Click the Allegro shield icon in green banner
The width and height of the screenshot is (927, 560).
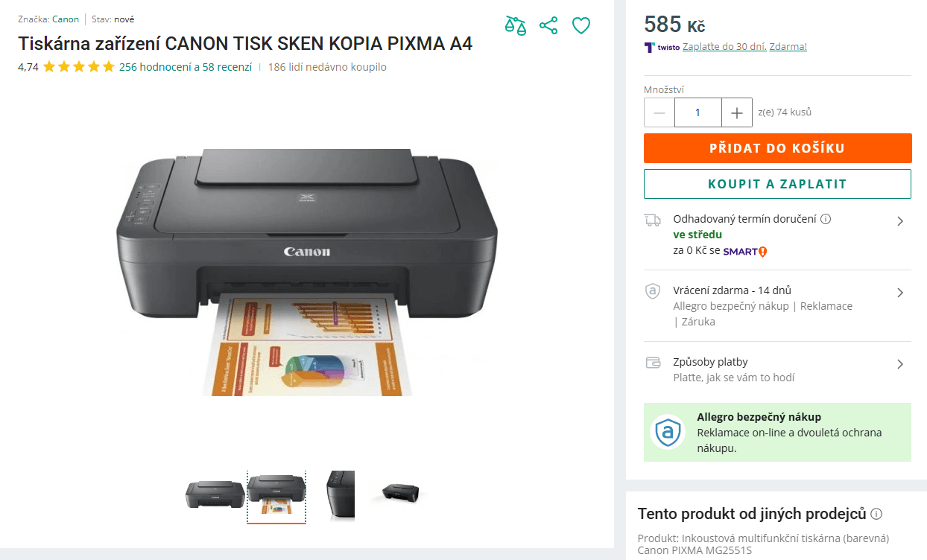click(668, 430)
